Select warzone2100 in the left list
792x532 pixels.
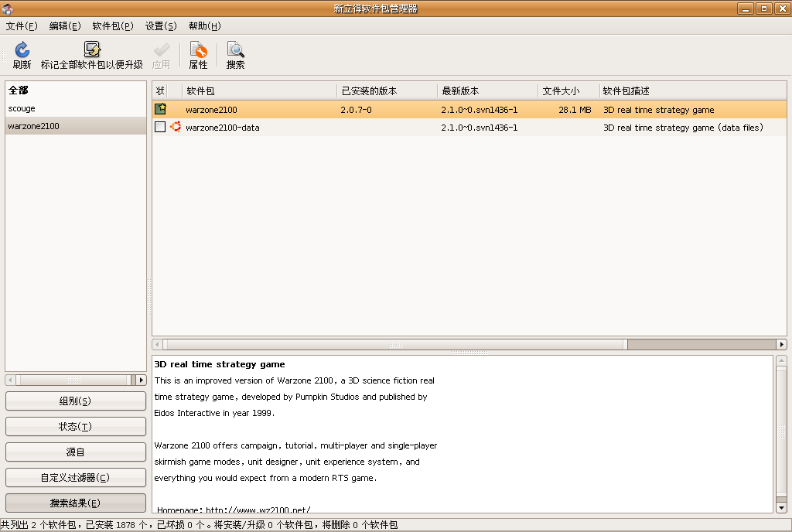(x=76, y=126)
